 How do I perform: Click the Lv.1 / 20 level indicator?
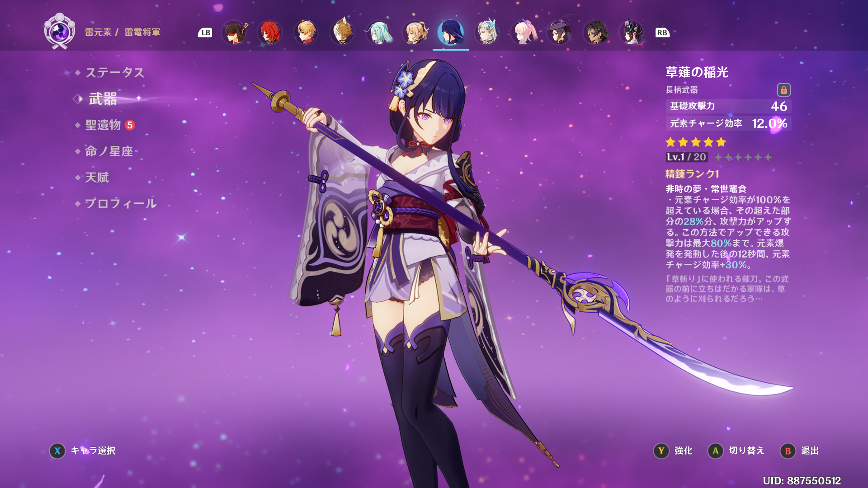coord(686,157)
